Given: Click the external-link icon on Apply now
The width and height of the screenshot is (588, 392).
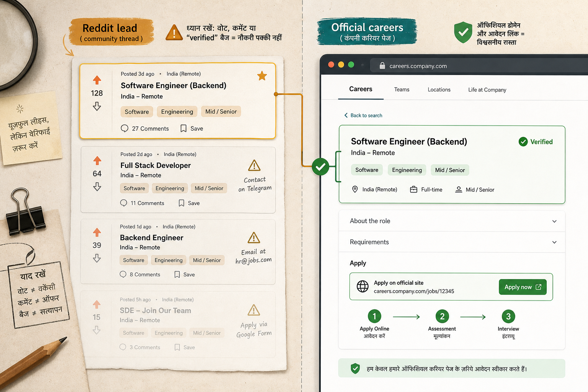Looking at the screenshot, I should click(538, 287).
